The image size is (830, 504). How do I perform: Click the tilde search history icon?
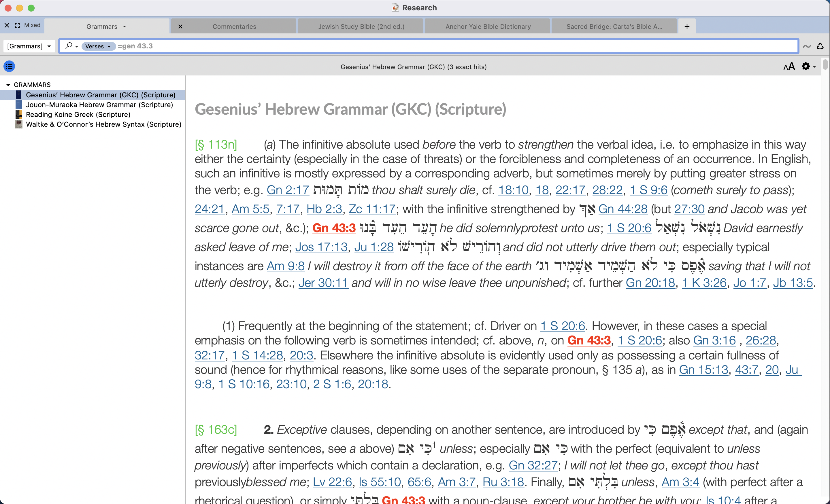[x=807, y=46]
